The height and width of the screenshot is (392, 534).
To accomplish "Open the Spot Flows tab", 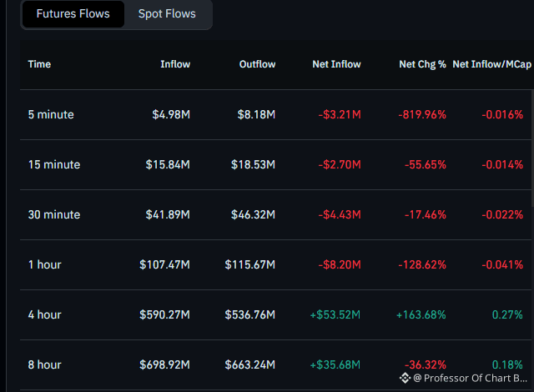I will (167, 14).
